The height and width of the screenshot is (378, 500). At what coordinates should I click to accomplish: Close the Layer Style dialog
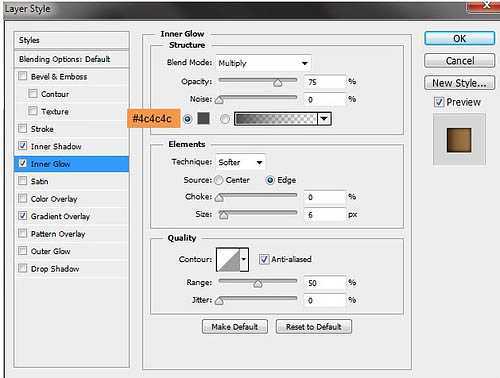click(484, 5)
